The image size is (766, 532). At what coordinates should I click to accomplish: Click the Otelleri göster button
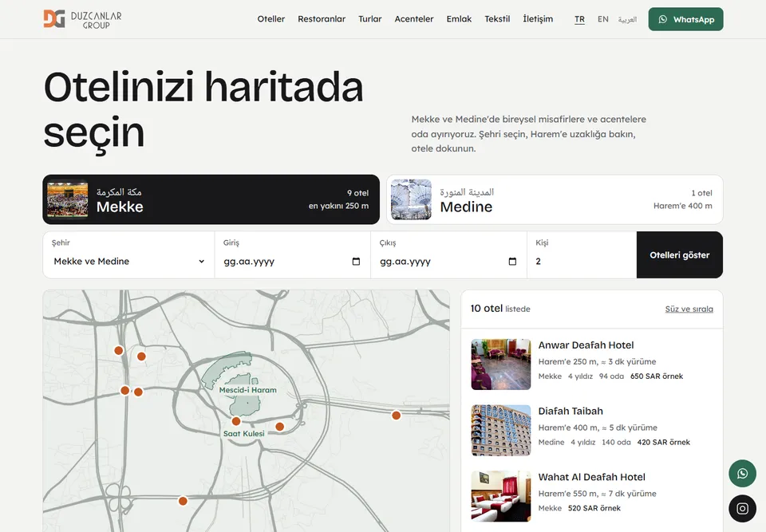click(680, 255)
